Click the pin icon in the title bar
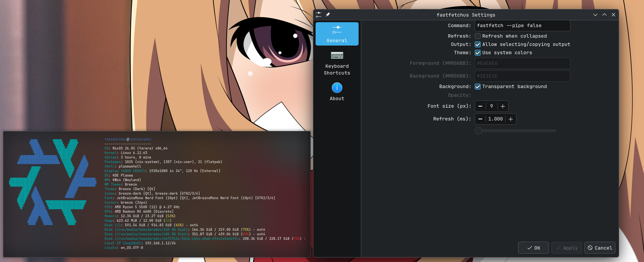Screen dimensions: 644x262 pyautogui.click(x=328, y=15)
